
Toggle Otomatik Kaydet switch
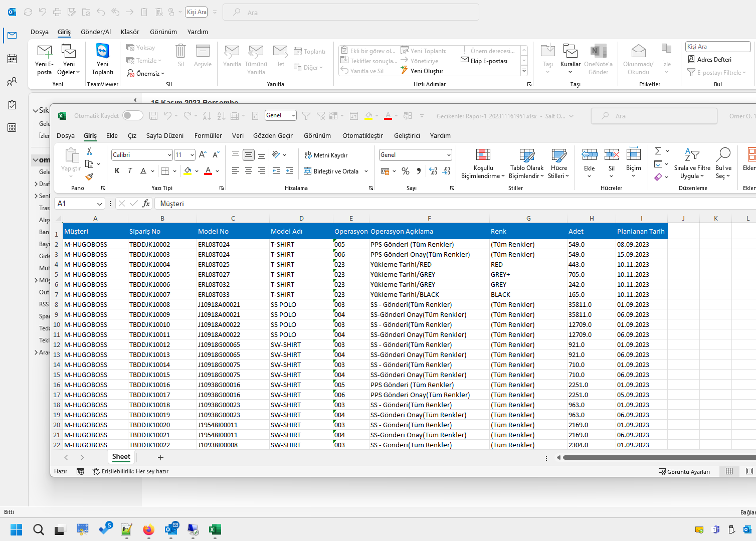(x=133, y=116)
